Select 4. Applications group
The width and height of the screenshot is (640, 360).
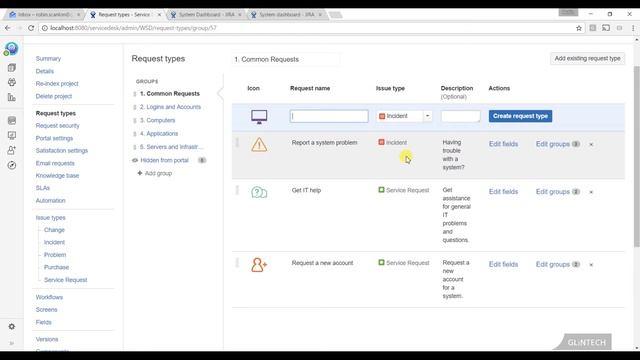[x=159, y=133]
